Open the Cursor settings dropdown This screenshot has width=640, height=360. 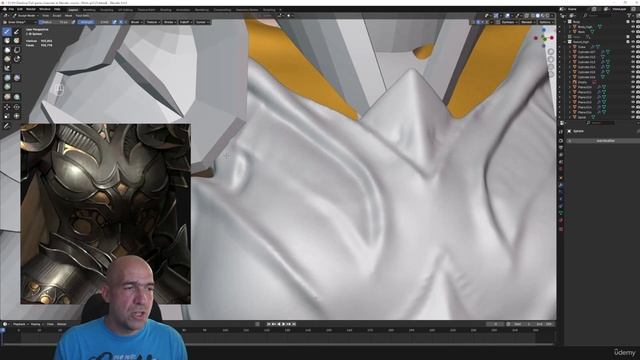[x=203, y=22]
